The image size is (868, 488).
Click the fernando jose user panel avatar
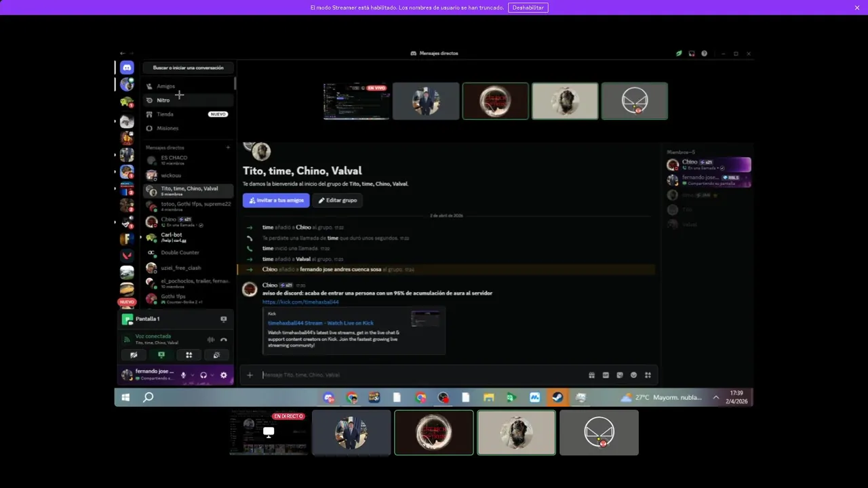(127, 375)
